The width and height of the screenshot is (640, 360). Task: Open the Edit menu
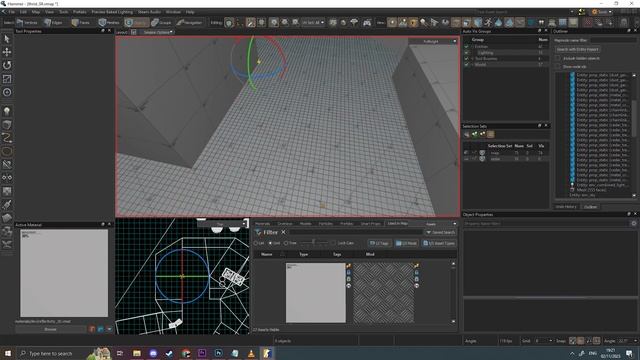[23, 12]
